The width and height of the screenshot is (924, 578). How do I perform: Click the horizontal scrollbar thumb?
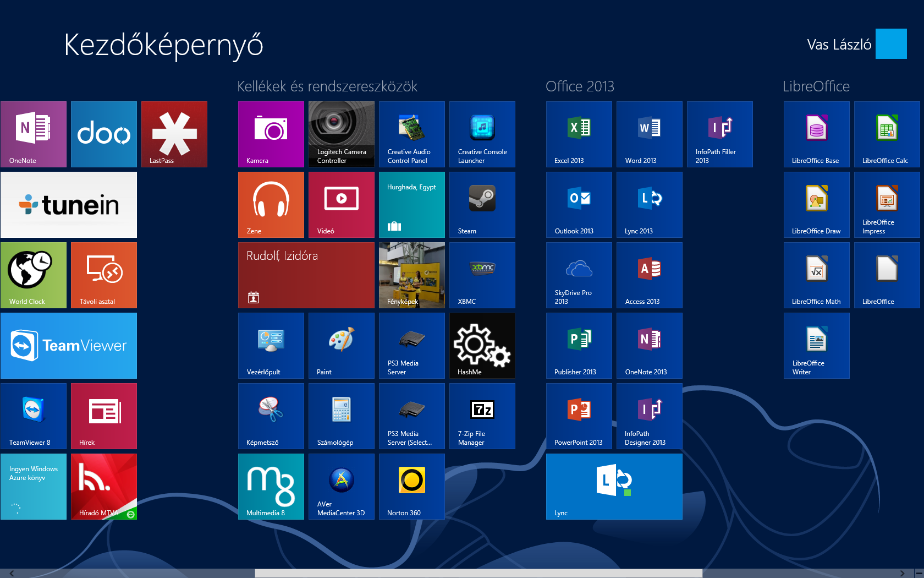(479, 573)
